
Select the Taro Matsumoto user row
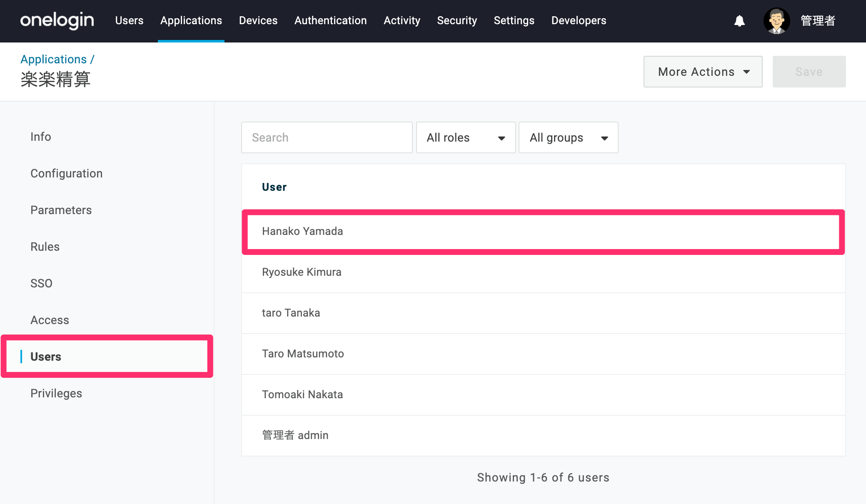[x=544, y=354]
